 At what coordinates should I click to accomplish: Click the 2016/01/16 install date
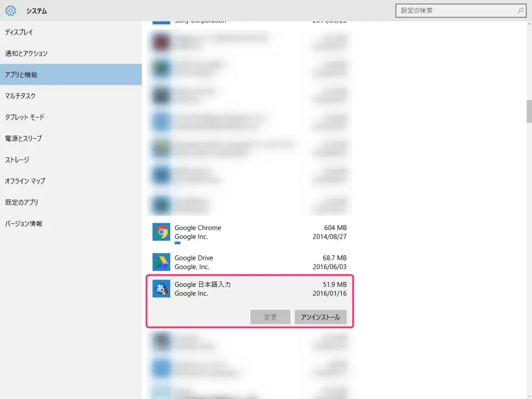point(329,293)
